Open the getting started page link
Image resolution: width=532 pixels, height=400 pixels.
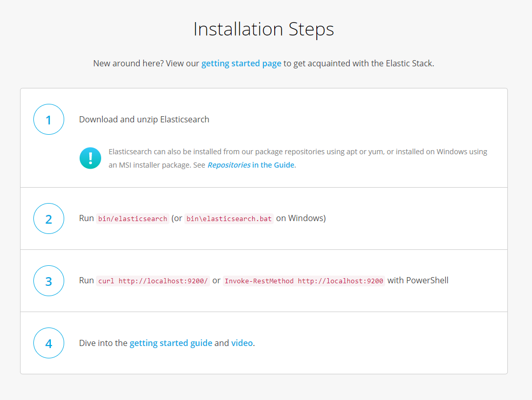241,63
